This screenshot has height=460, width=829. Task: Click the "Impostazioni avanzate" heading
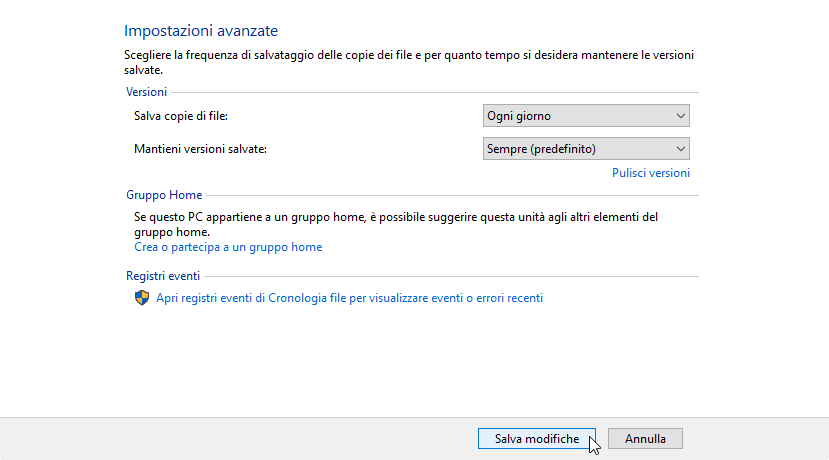pyautogui.click(x=201, y=32)
